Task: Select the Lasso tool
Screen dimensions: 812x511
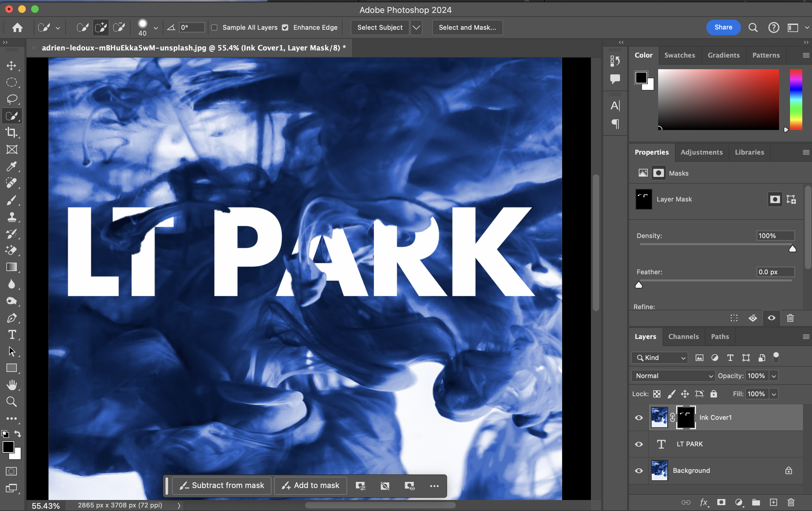Action: (11, 99)
